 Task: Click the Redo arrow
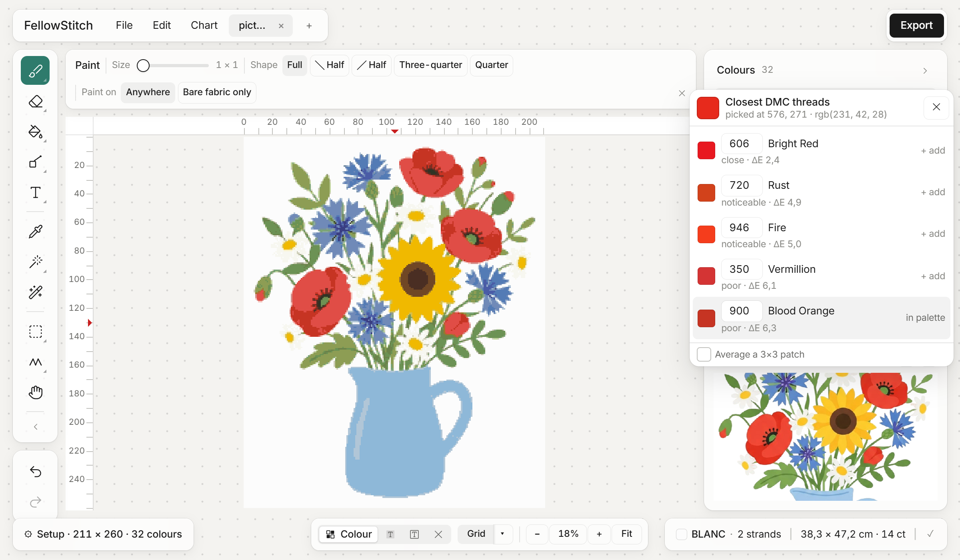point(35,502)
